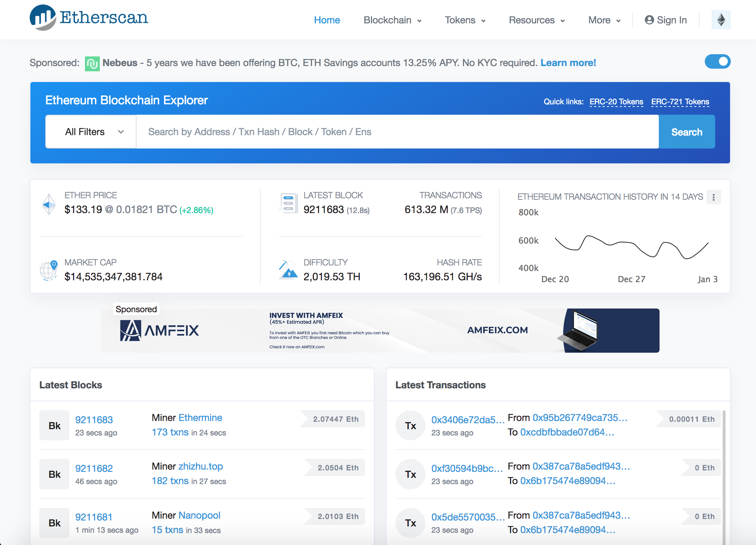Click the Latest Transactions scrollbar
The width and height of the screenshot is (756, 545).
coord(724,475)
